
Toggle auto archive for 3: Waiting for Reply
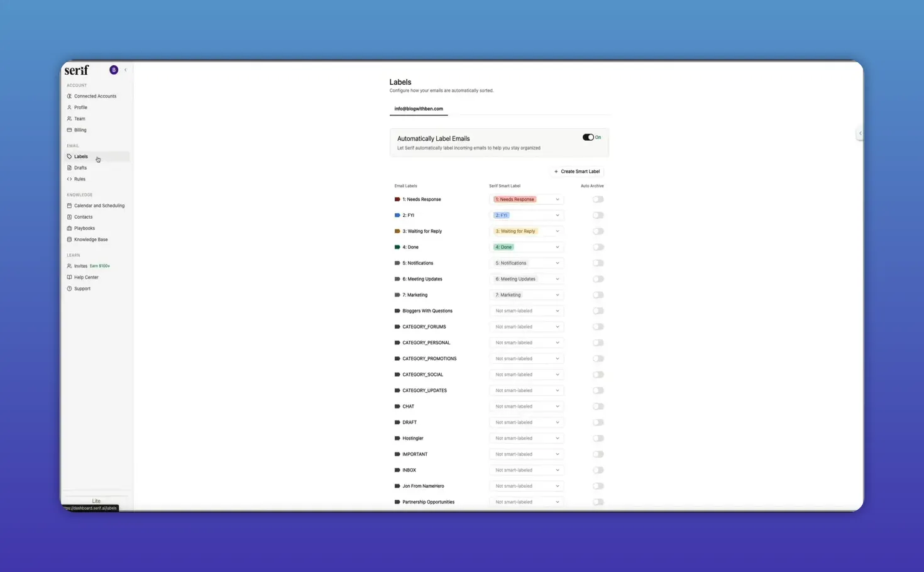[598, 231]
